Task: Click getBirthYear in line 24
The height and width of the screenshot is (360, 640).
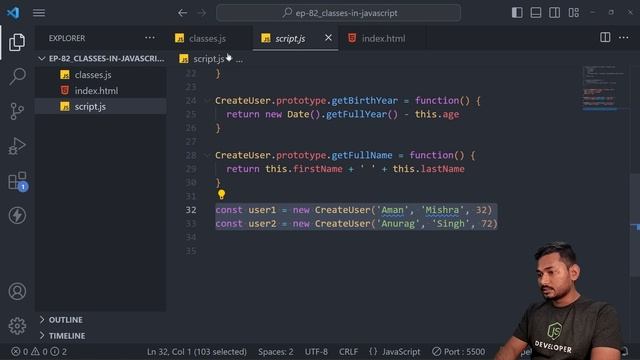Action: pyautogui.click(x=364, y=100)
